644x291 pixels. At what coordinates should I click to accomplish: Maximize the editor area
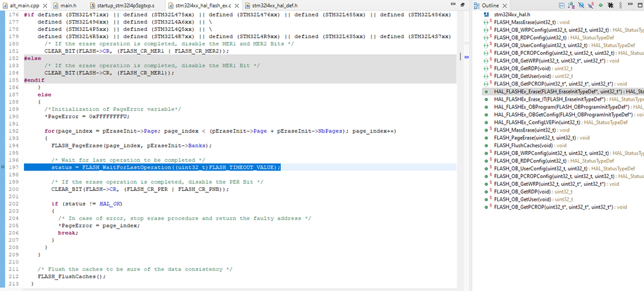pos(463,5)
